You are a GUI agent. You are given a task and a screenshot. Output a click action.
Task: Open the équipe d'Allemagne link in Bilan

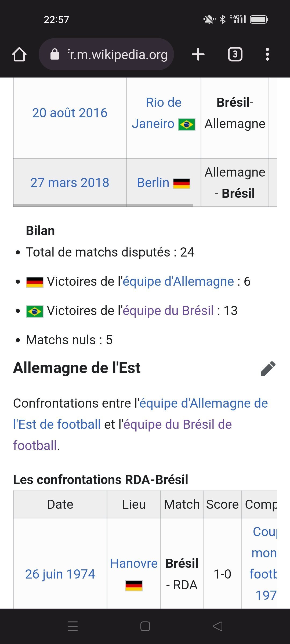tap(178, 281)
